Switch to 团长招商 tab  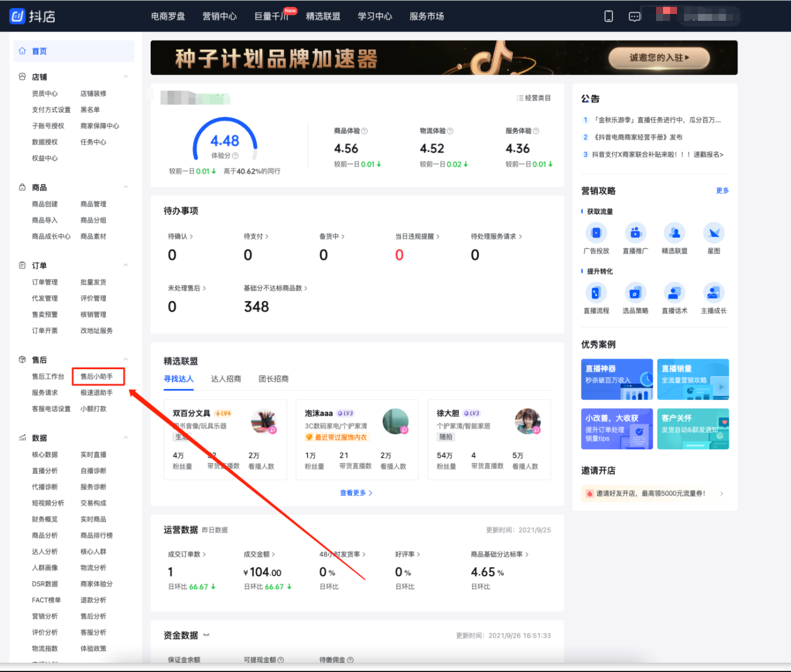point(274,379)
